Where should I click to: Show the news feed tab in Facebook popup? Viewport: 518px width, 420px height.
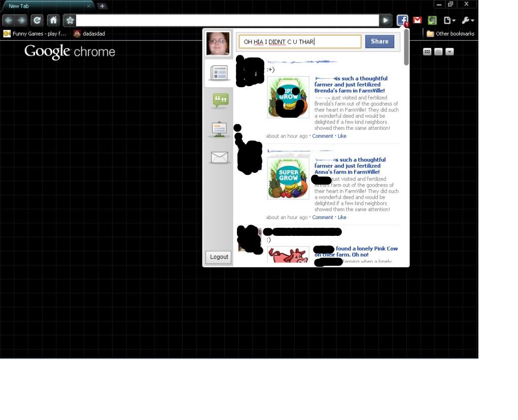(x=219, y=74)
